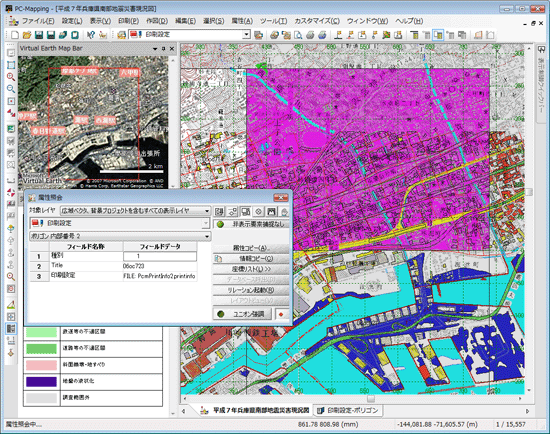Click the blue rectangle area tool in left sidebar
This screenshot has width=550, height=434.
point(11,65)
